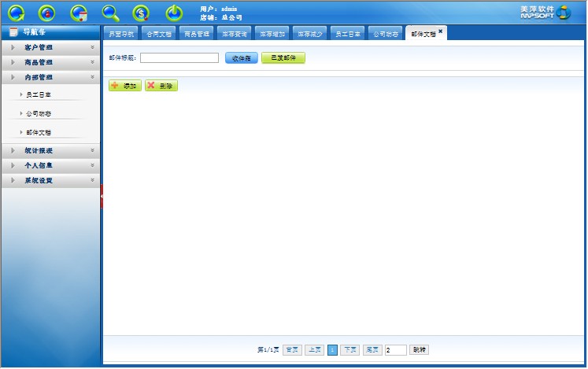Screen dimensions: 588x369
Task: Focus the 邮件标题 text input field
Action: tap(179, 58)
